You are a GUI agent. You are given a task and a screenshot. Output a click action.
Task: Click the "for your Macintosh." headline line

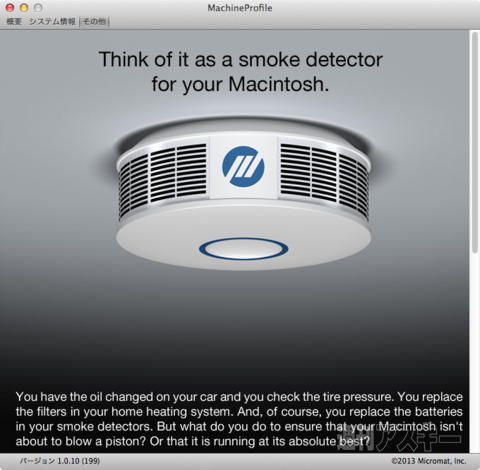click(x=240, y=84)
